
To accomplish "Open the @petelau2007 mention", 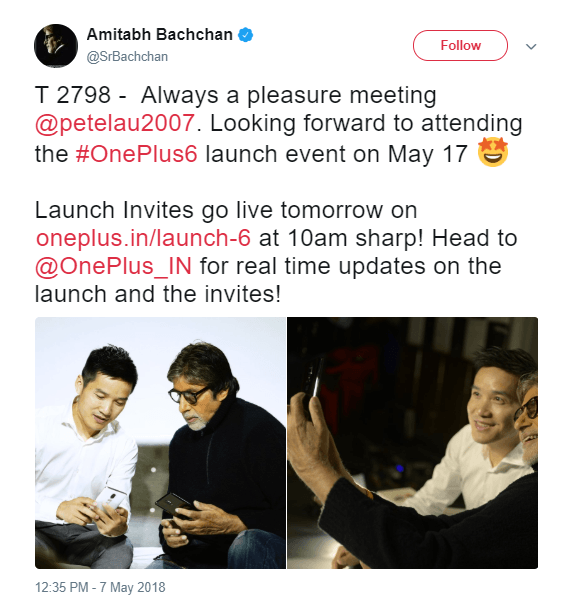I will pos(115,123).
